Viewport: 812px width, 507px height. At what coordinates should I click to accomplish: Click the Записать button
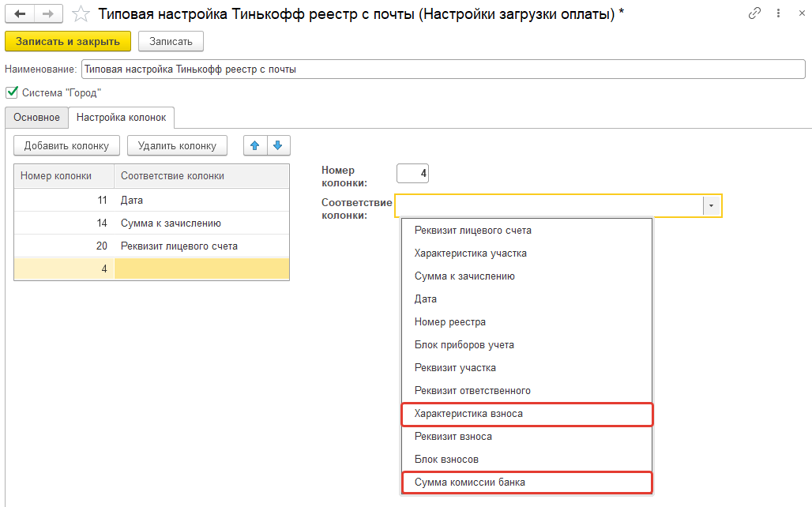tap(171, 41)
